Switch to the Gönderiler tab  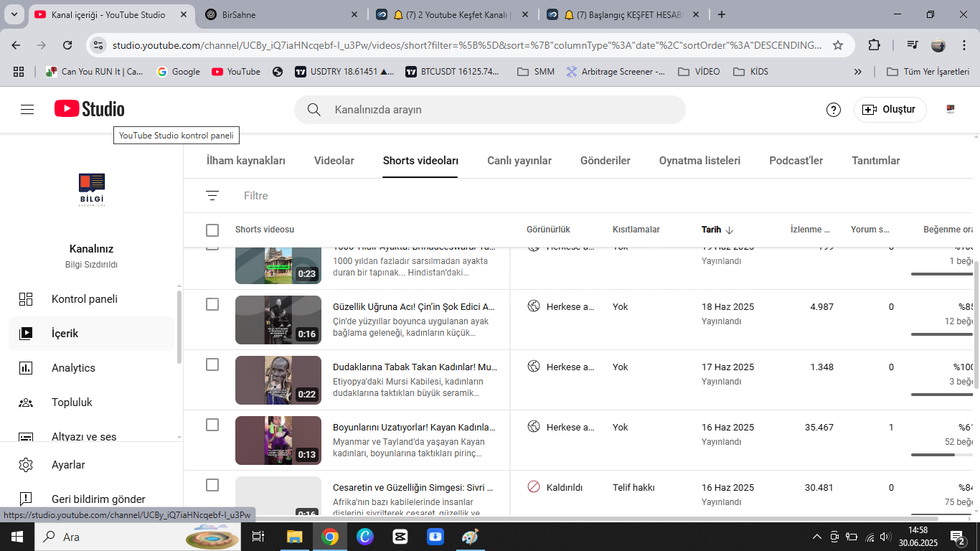coord(606,161)
